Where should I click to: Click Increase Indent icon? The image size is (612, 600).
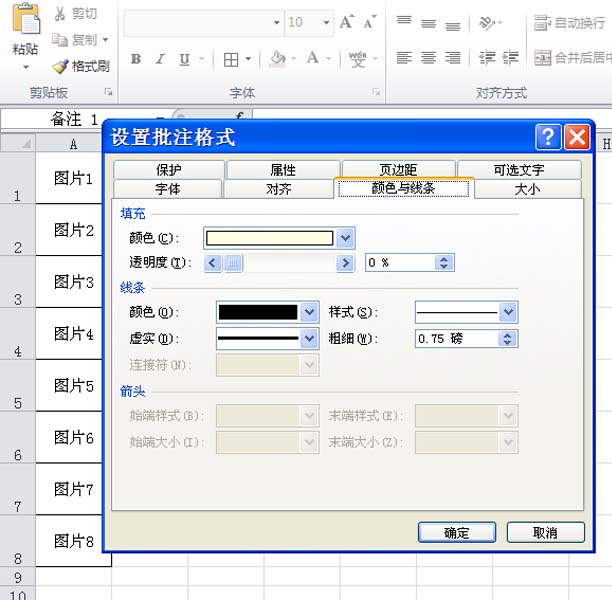(511, 58)
